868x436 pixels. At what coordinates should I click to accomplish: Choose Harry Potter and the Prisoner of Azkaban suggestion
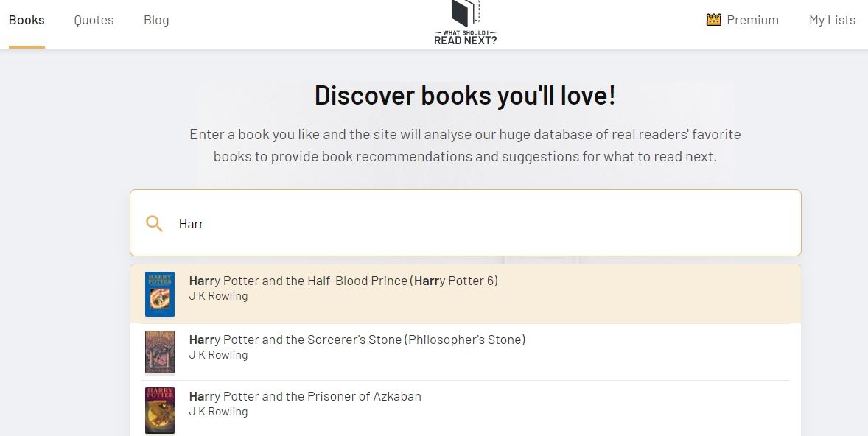tap(305, 396)
